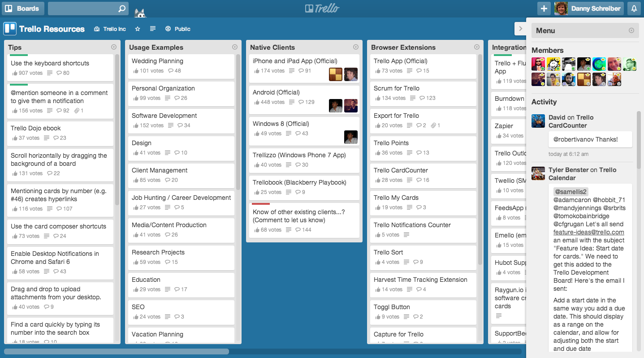
Task: Click attachment paperclip on Export for Trello
Action: pos(433,125)
